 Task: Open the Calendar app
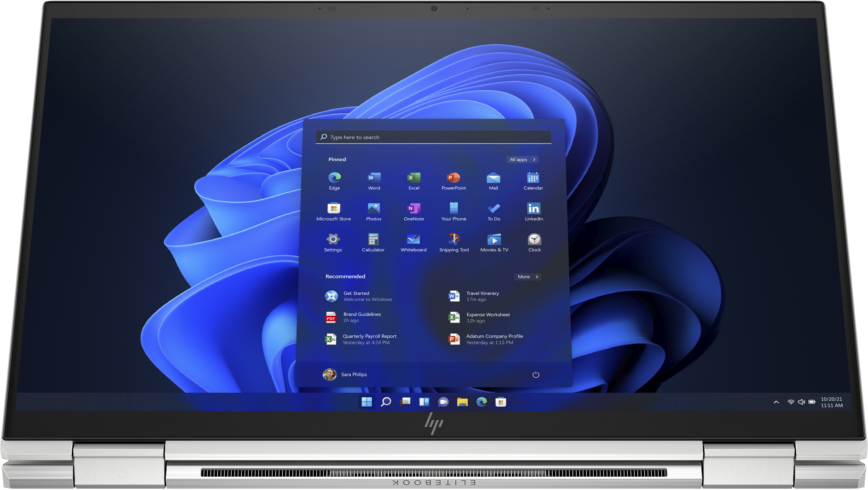pyautogui.click(x=533, y=181)
